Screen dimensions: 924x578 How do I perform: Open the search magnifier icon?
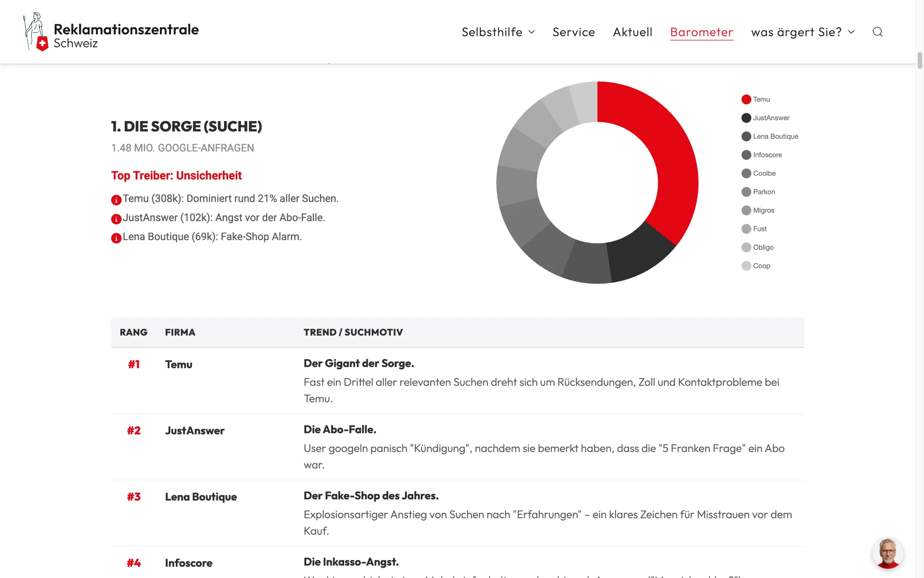[x=877, y=32]
